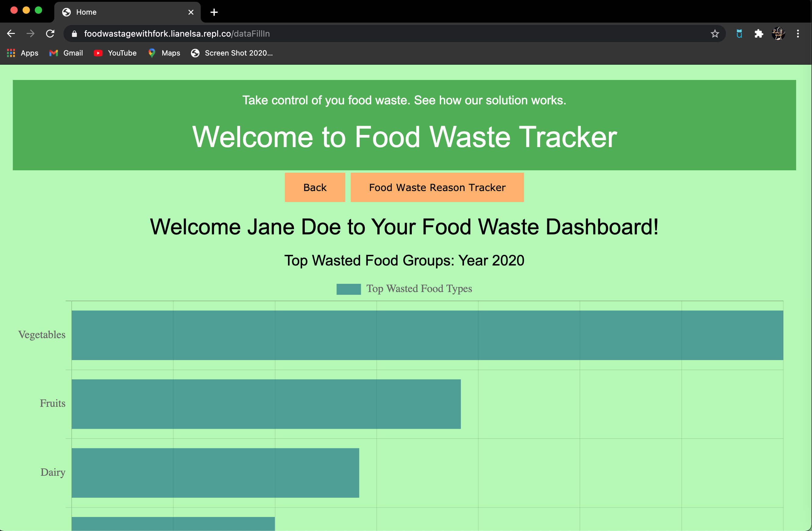Click the Vegetables bar in the chart

pos(426,334)
